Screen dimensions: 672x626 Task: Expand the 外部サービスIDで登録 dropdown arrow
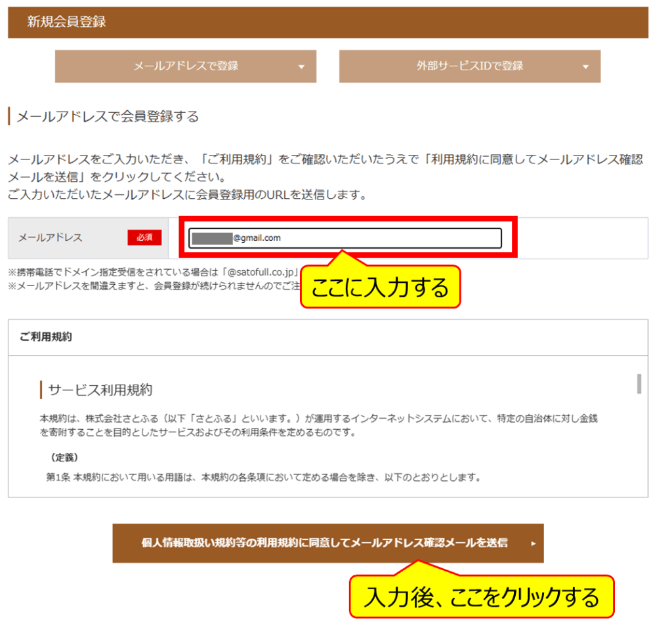pyautogui.click(x=586, y=66)
